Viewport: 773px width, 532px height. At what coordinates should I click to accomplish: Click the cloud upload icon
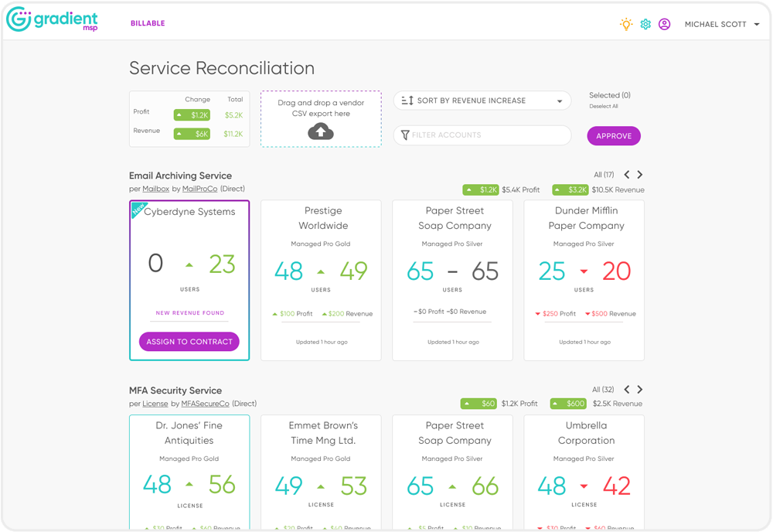[321, 132]
